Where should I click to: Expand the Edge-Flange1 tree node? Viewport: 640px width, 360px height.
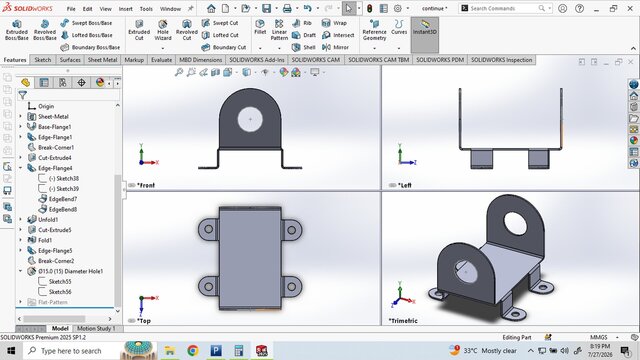[20, 137]
